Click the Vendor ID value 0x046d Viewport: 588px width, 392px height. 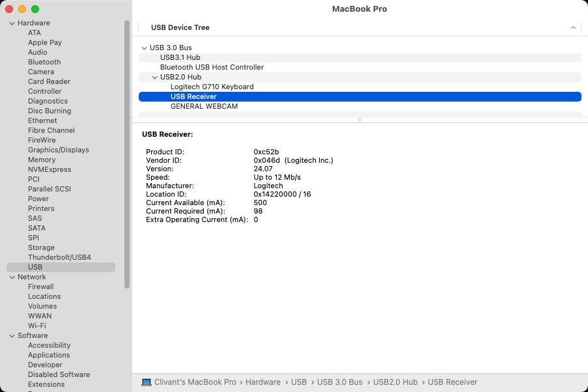[266, 160]
